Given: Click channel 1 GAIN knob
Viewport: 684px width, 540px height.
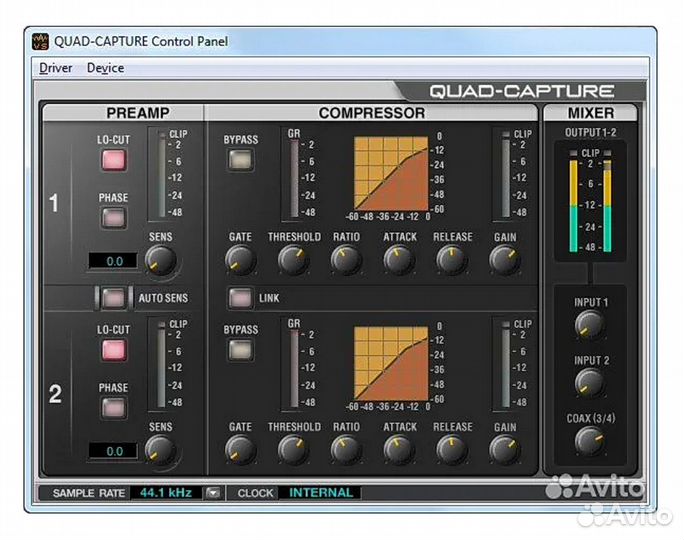Looking at the screenshot, I should click(x=505, y=260).
